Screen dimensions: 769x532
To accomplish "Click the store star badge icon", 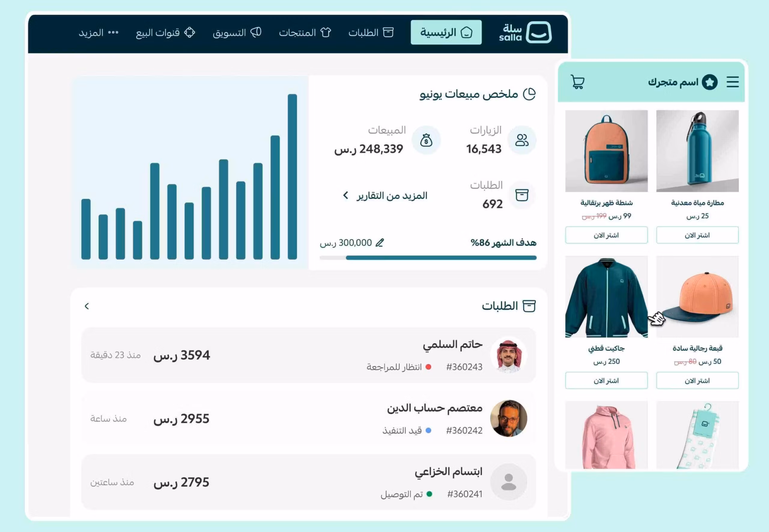I will click(x=710, y=82).
